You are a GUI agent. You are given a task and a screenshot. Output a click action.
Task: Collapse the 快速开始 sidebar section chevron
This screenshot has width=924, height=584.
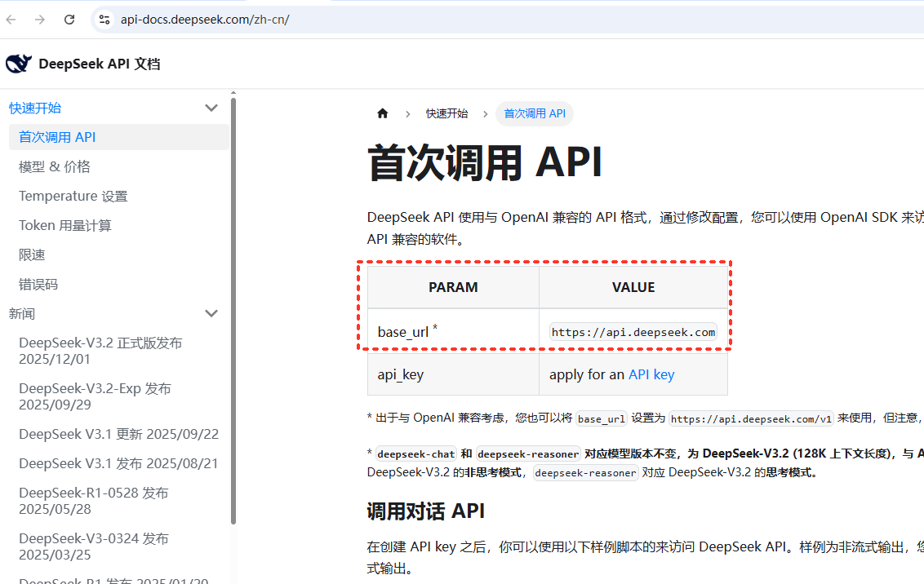point(211,108)
